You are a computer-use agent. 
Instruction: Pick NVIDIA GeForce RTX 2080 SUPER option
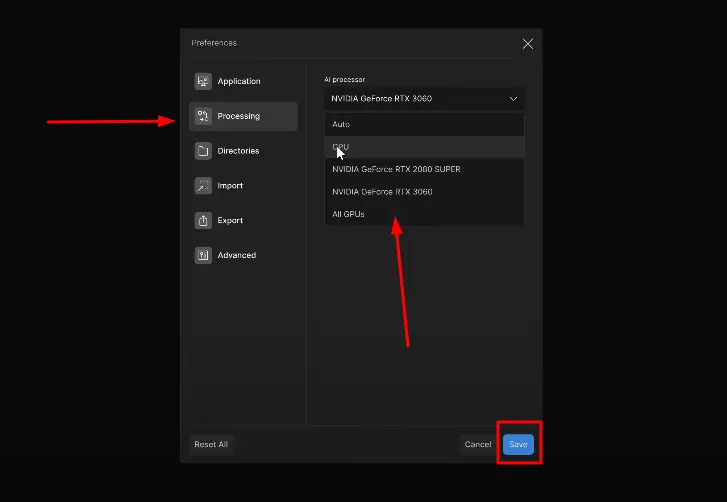424,169
